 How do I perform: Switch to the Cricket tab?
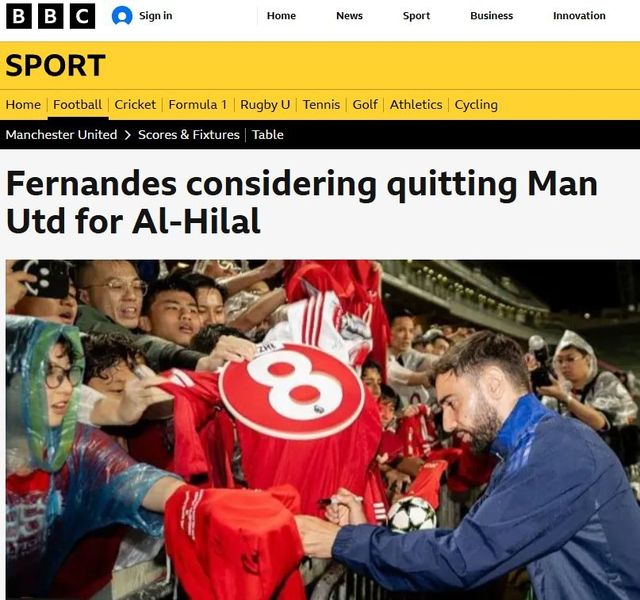click(x=135, y=104)
